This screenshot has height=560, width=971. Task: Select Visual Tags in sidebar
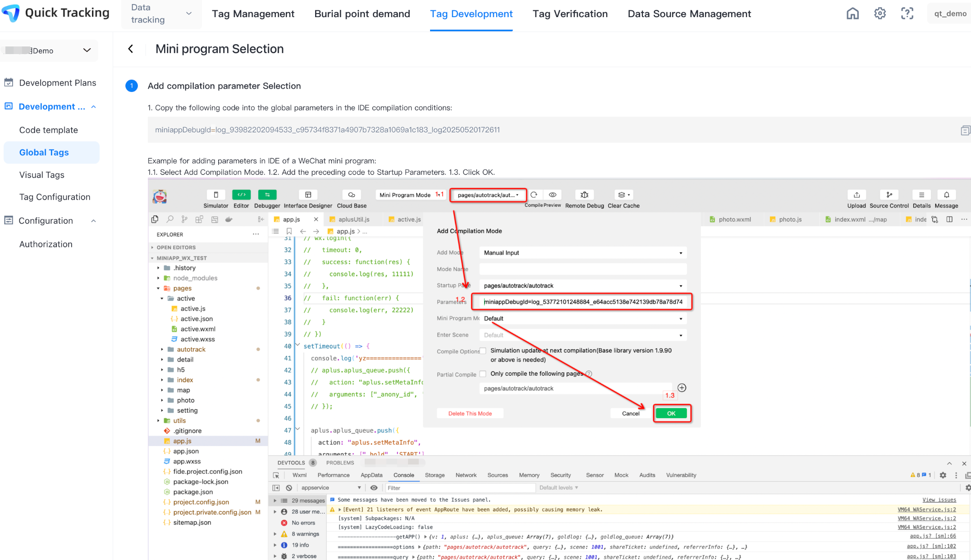click(x=41, y=175)
